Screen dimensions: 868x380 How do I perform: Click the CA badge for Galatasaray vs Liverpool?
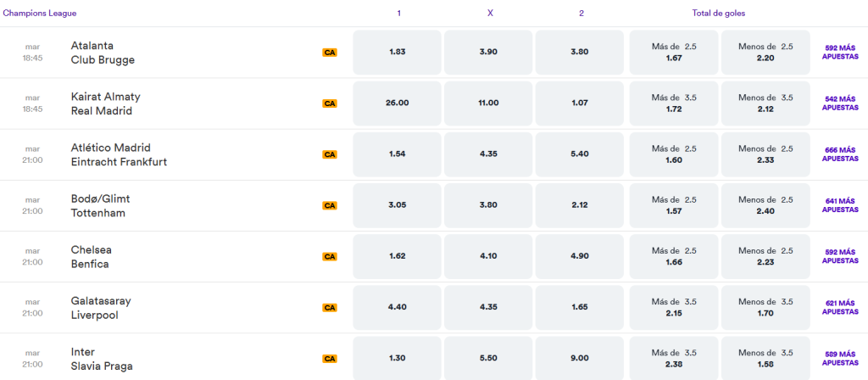click(330, 307)
